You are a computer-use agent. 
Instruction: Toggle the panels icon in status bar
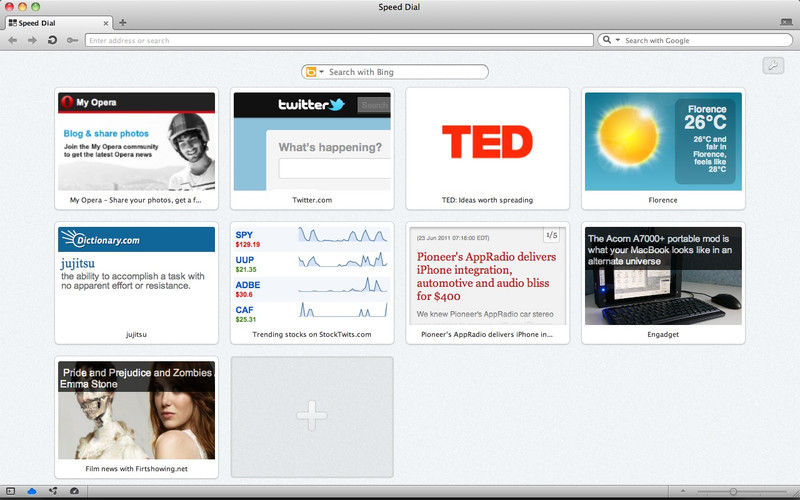pyautogui.click(x=11, y=491)
